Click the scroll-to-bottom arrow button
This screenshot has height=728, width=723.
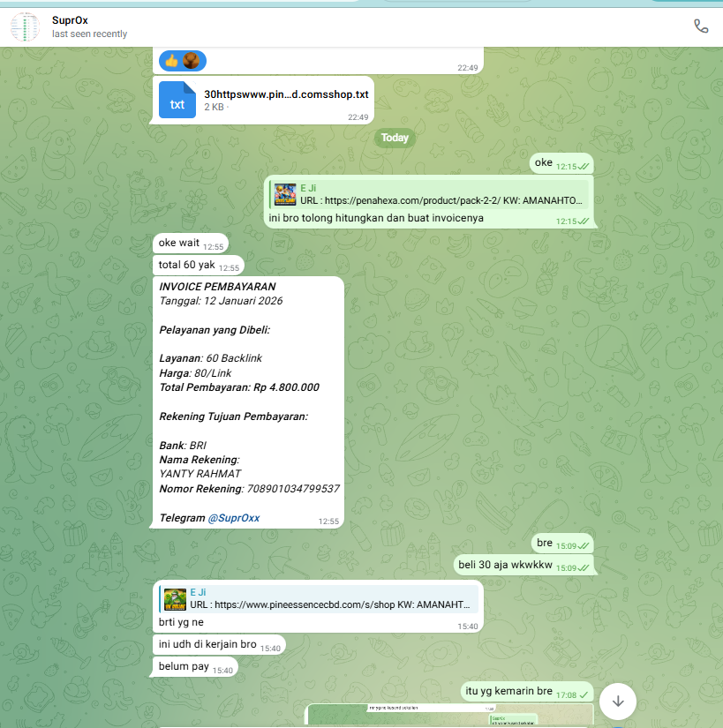tap(618, 701)
